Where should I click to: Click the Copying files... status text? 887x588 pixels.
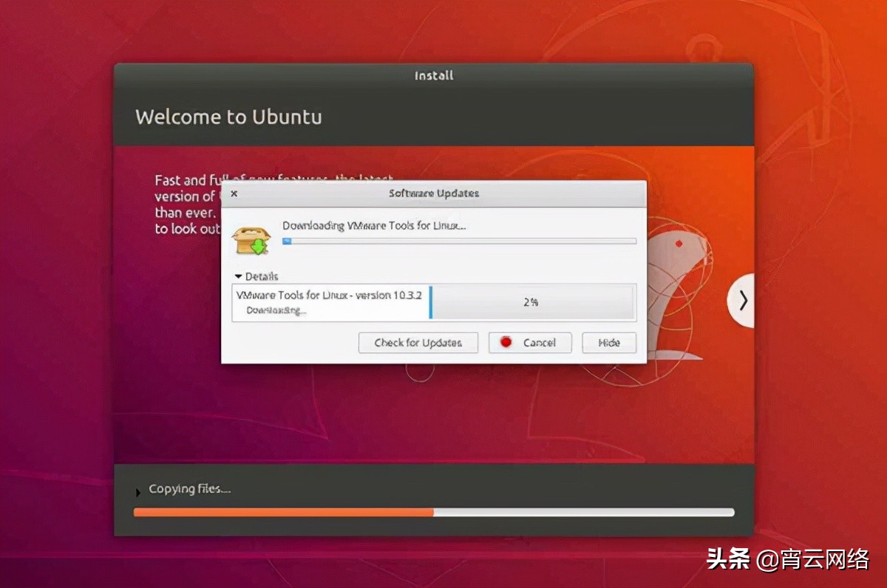pyautogui.click(x=190, y=489)
